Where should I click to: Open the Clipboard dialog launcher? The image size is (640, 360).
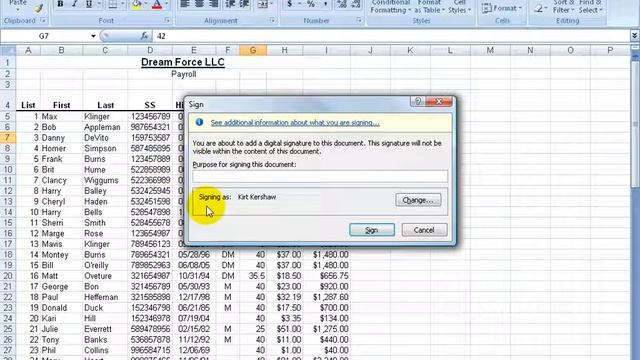point(43,20)
